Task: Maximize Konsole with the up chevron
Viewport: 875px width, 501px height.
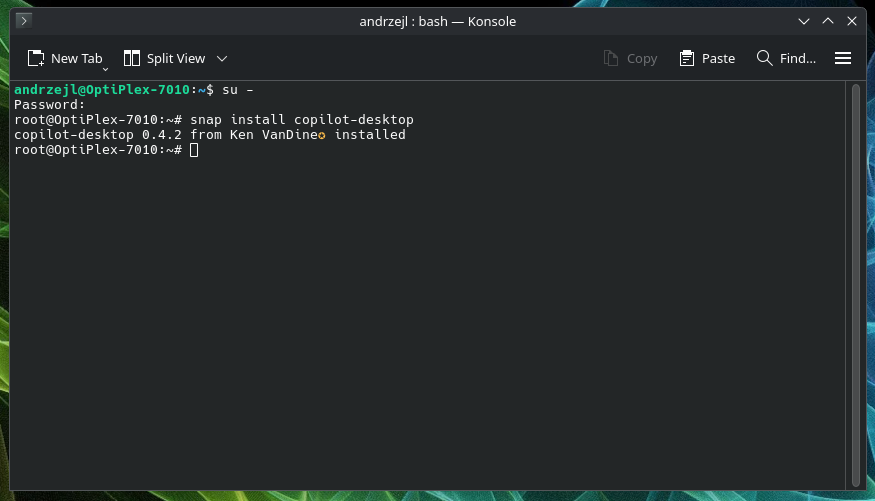Action: pyautogui.click(x=828, y=21)
